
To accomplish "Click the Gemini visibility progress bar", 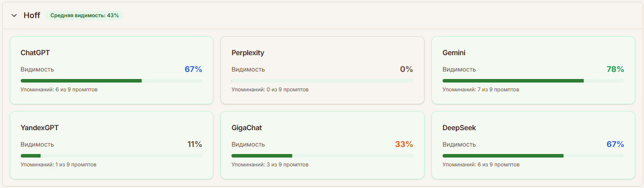I will [x=533, y=81].
